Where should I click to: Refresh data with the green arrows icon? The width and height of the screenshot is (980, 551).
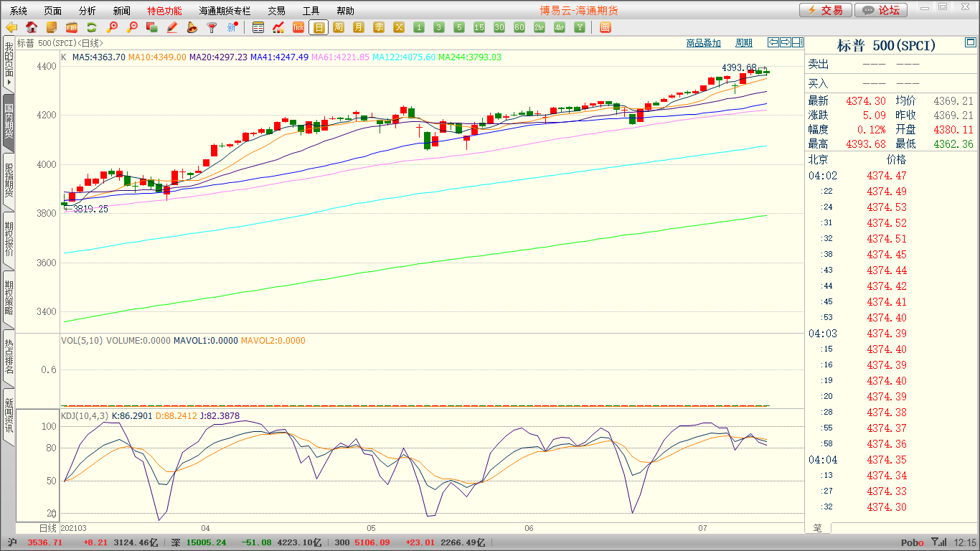click(92, 27)
